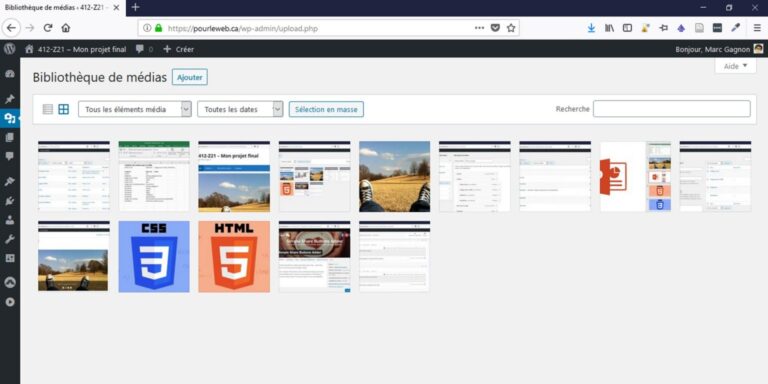Screen dimensions: 768x384
Task: Expand 'Tous les éléments média' filter dropdown
Action: point(135,109)
